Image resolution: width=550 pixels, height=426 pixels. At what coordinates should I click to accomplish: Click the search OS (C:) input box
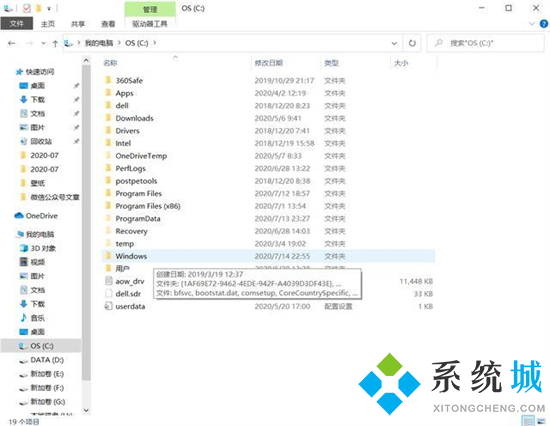coord(485,43)
